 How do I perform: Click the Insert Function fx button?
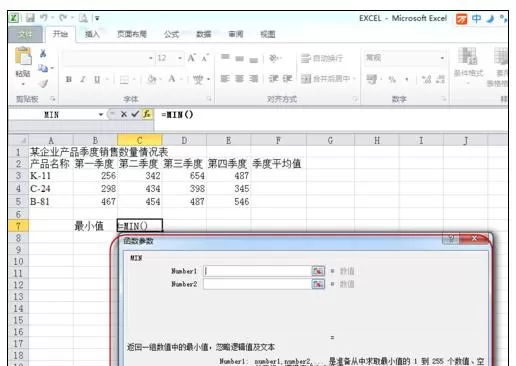(x=147, y=114)
